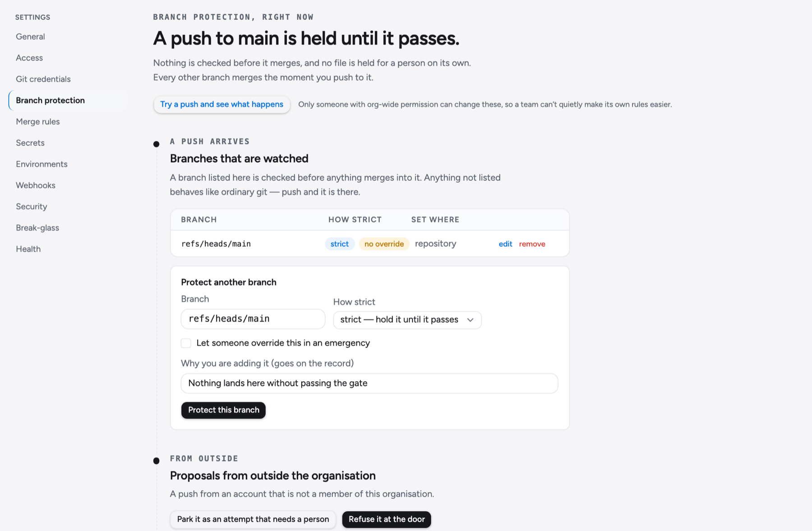
Task: Click Try a push and see what happens
Action: 221,104
